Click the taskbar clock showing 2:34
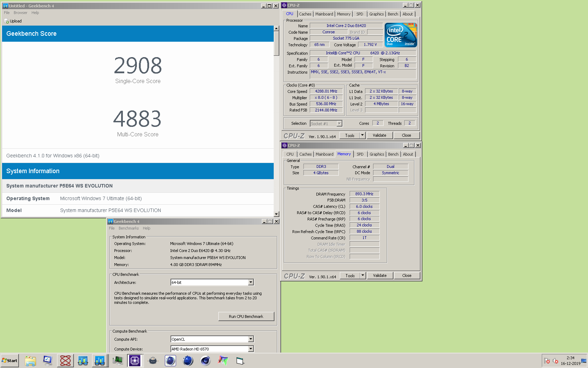 570,361
